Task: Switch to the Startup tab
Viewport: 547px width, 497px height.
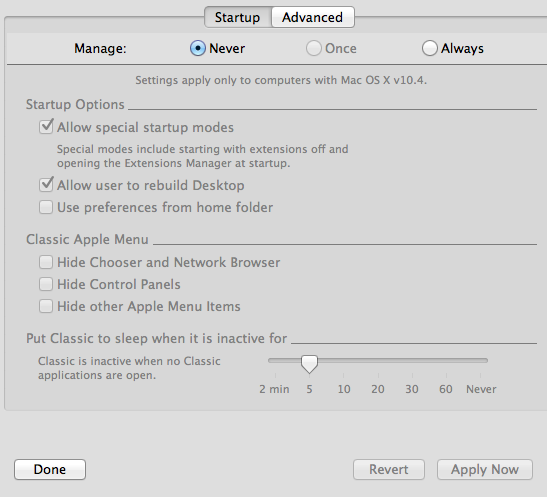Action: tap(238, 17)
